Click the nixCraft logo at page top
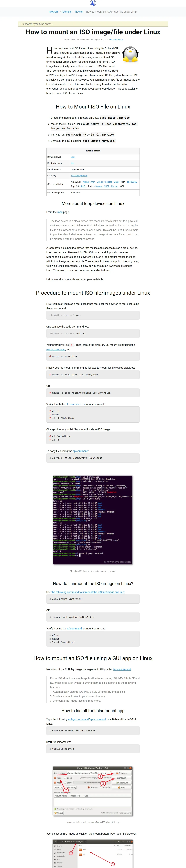 pyautogui.click(x=93, y=3)
